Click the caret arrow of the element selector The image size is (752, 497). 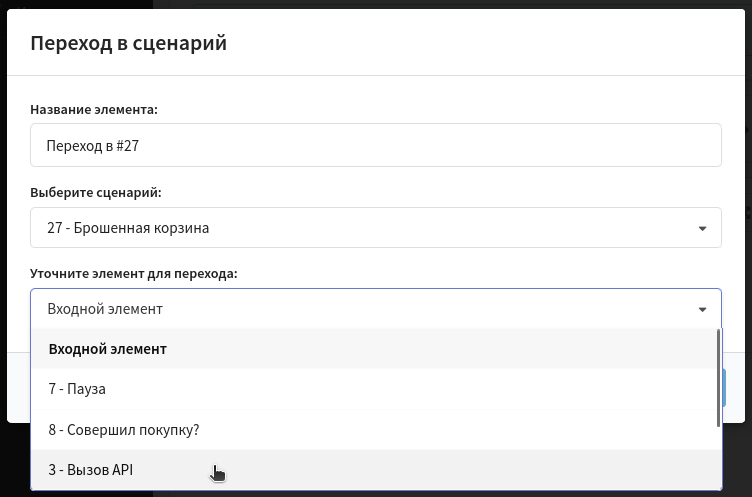702,310
